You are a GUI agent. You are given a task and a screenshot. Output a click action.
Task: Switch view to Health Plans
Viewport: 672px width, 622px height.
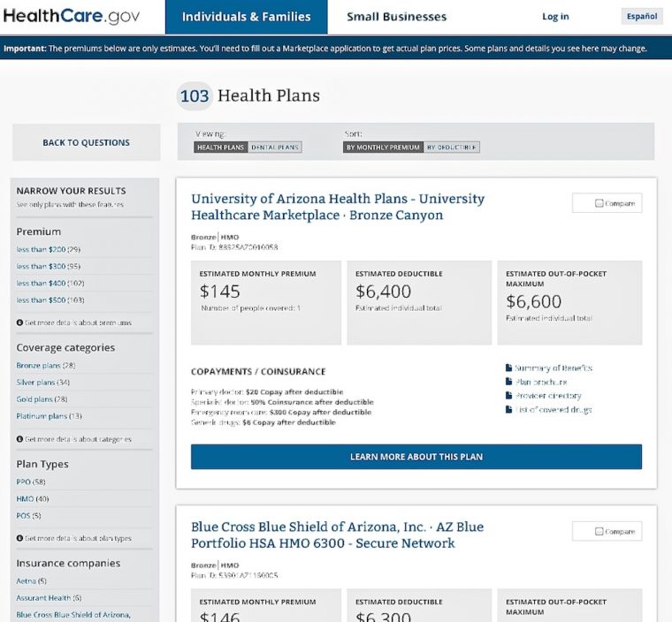click(x=221, y=148)
